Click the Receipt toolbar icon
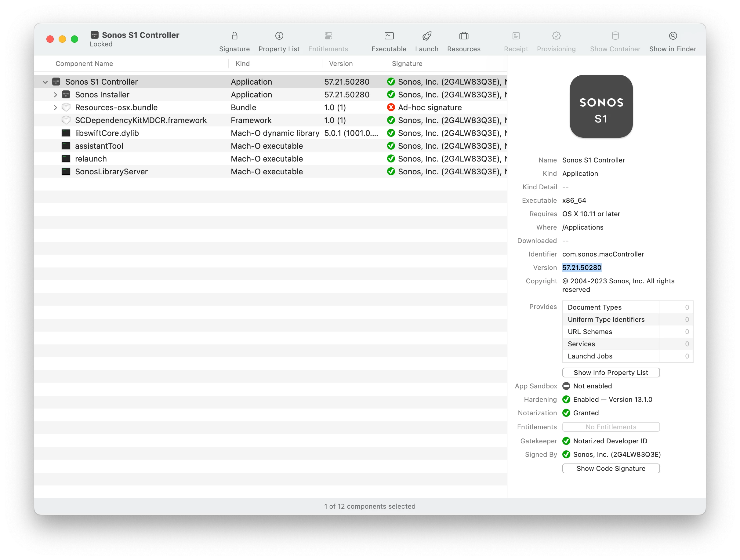Image resolution: width=740 pixels, height=560 pixels. pos(516,35)
